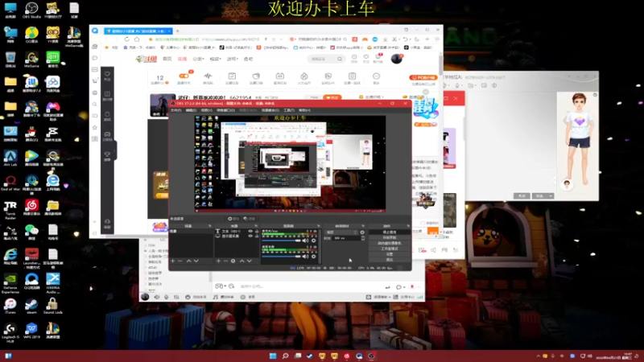Image resolution: width=644 pixels, height=362 pixels.
Task: Move scene up in Scenes list
Action: [188, 261]
